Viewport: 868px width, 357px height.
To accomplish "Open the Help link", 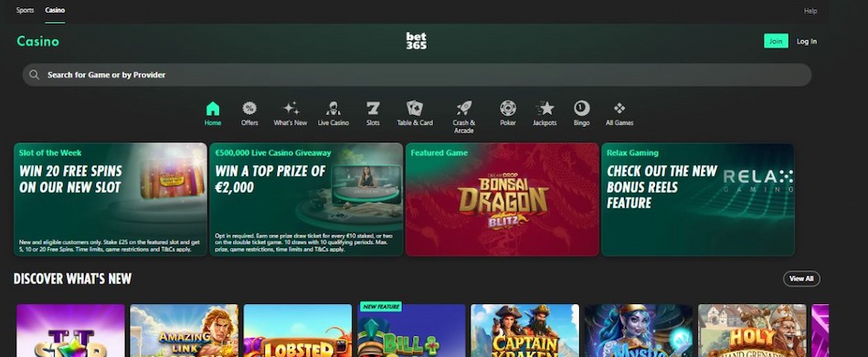I will (810, 11).
